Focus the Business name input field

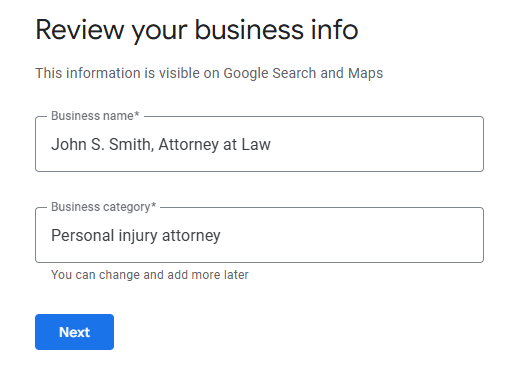(x=259, y=144)
